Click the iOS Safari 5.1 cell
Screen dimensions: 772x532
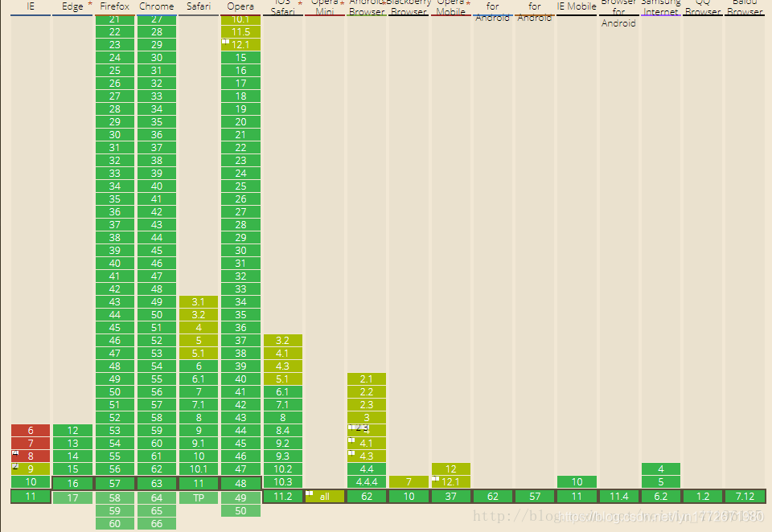point(282,379)
